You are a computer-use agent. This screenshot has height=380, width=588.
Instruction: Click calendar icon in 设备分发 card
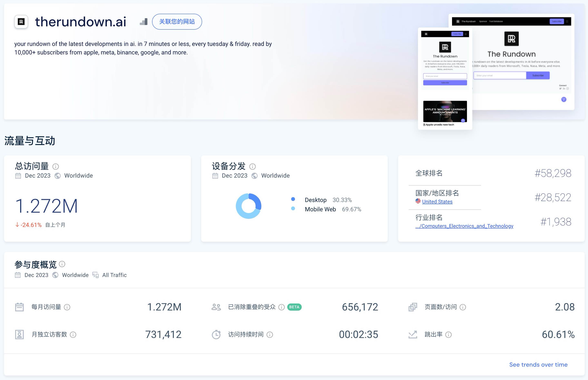coord(215,176)
